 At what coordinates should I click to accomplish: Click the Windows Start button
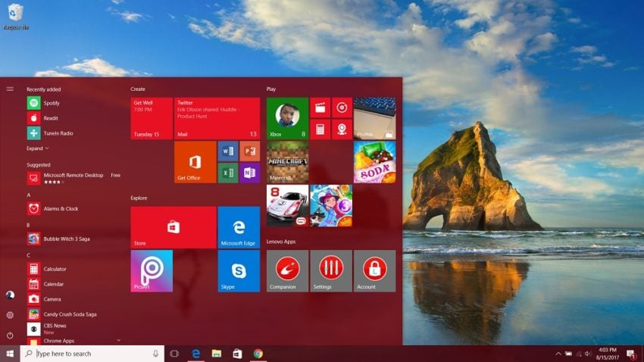click(x=10, y=354)
